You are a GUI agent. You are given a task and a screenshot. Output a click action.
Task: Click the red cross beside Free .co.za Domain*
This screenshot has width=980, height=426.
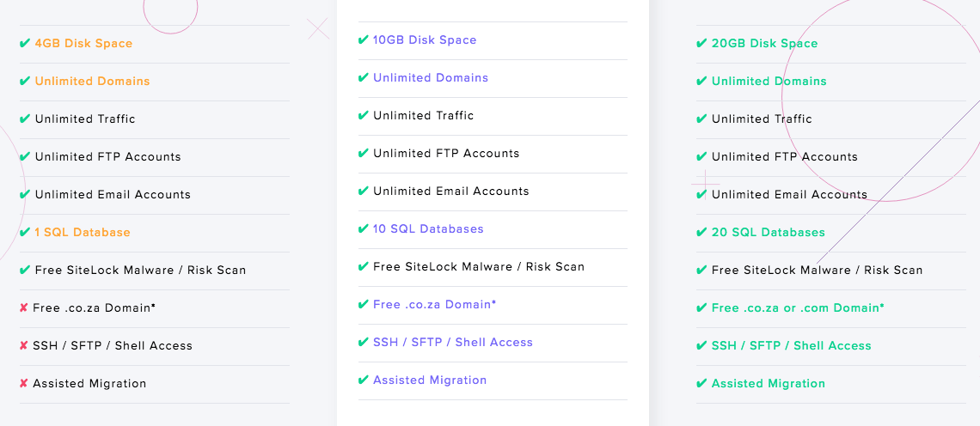[24, 308]
